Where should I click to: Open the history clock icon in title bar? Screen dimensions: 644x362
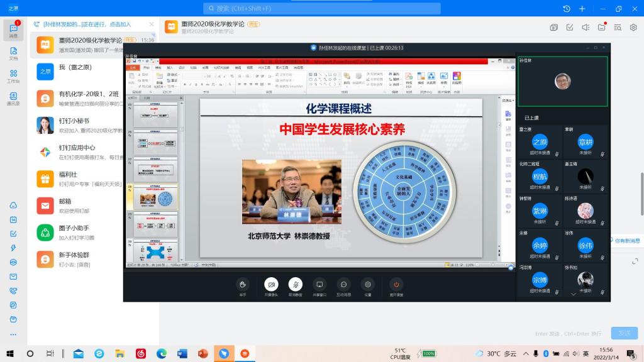pos(566,9)
